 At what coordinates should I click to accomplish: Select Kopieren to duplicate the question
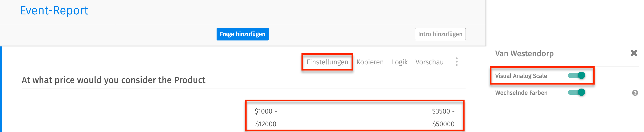[x=370, y=62]
